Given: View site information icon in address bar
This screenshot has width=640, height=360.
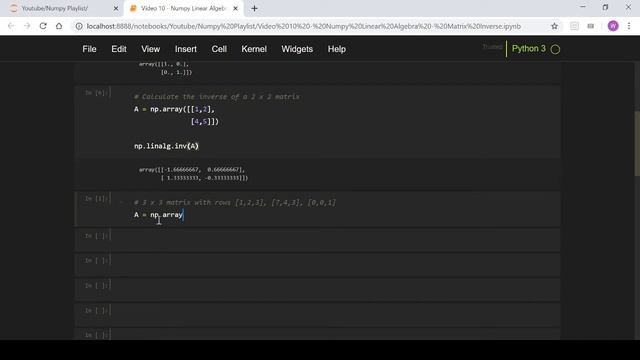Looking at the screenshot, I should [x=79, y=26].
